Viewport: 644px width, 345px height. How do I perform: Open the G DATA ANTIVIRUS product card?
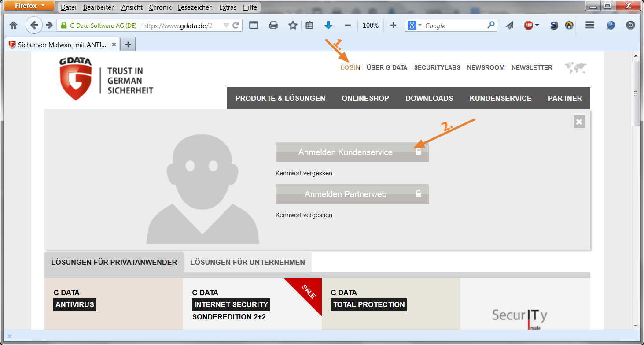tap(114, 304)
